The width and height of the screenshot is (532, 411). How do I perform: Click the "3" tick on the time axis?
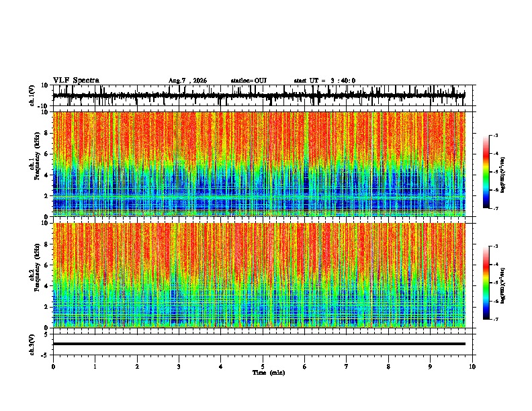(179, 367)
